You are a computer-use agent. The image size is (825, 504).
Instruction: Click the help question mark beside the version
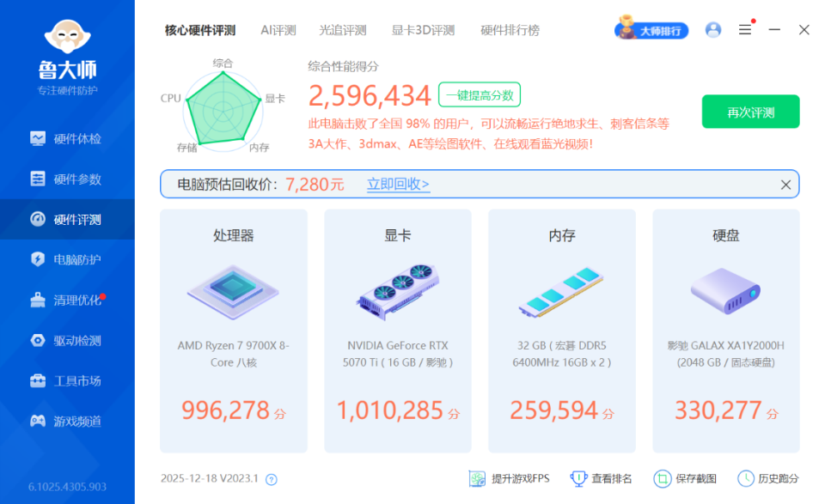click(x=272, y=479)
